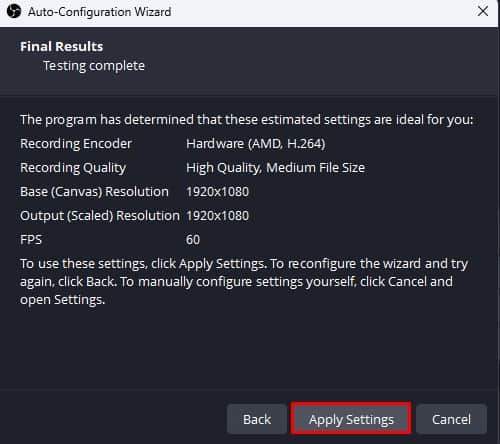The height and width of the screenshot is (444, 500).
Task: Click the FPS label
Action: pyautogui.click(x=31, y=240)
